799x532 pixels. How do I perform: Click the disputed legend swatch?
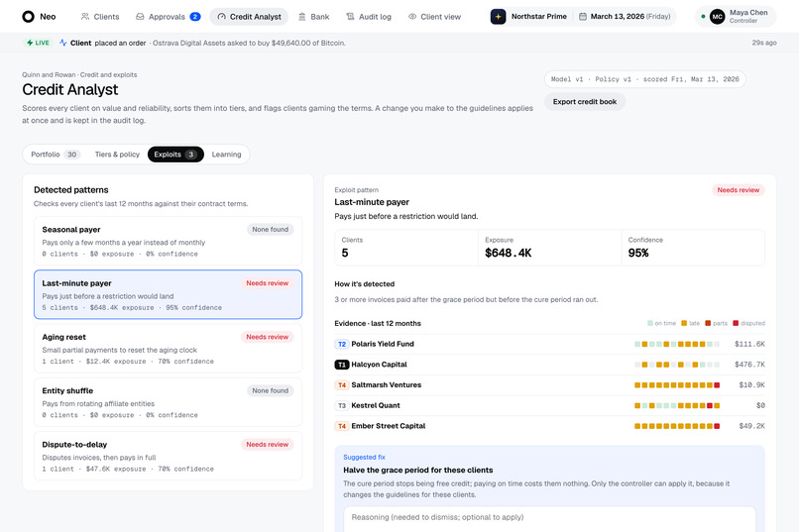[736, 323]
